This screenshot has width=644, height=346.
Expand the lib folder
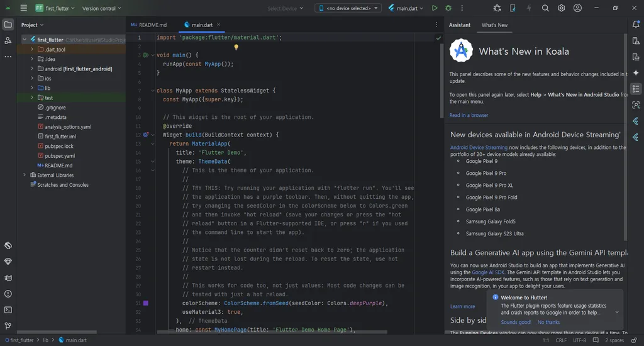click(32, 88)
